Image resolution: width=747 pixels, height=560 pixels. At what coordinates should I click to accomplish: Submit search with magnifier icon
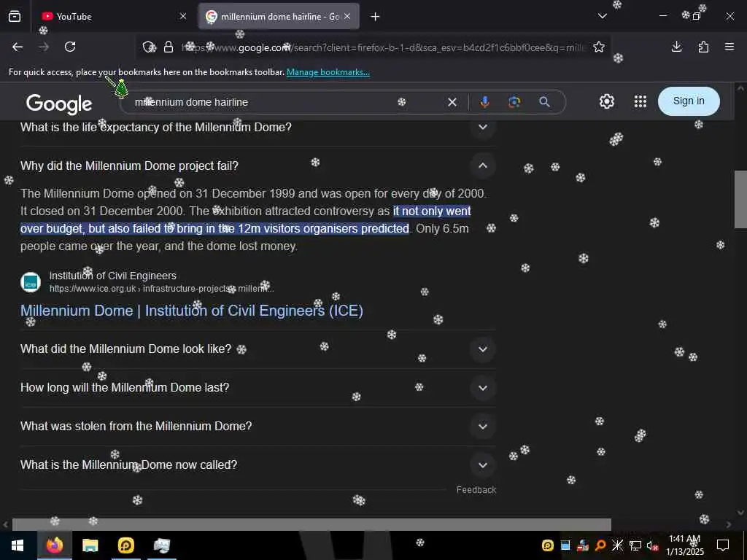[544, 102]
